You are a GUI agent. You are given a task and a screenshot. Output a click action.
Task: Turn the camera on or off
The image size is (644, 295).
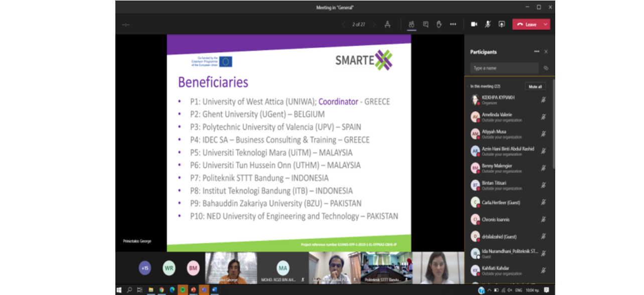[474, 24]
